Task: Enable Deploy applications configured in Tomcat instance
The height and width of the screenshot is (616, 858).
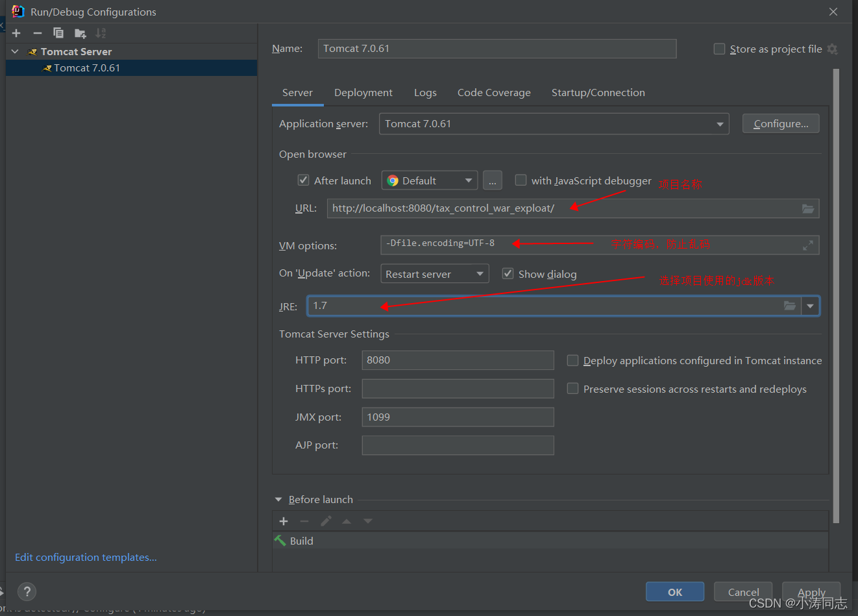Action: [x=572, y=360]
